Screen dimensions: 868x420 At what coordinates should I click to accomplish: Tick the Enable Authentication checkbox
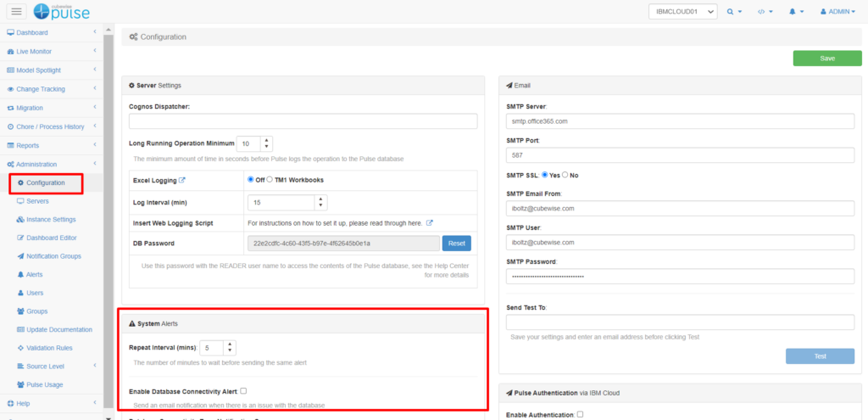[x=580, y=414]
